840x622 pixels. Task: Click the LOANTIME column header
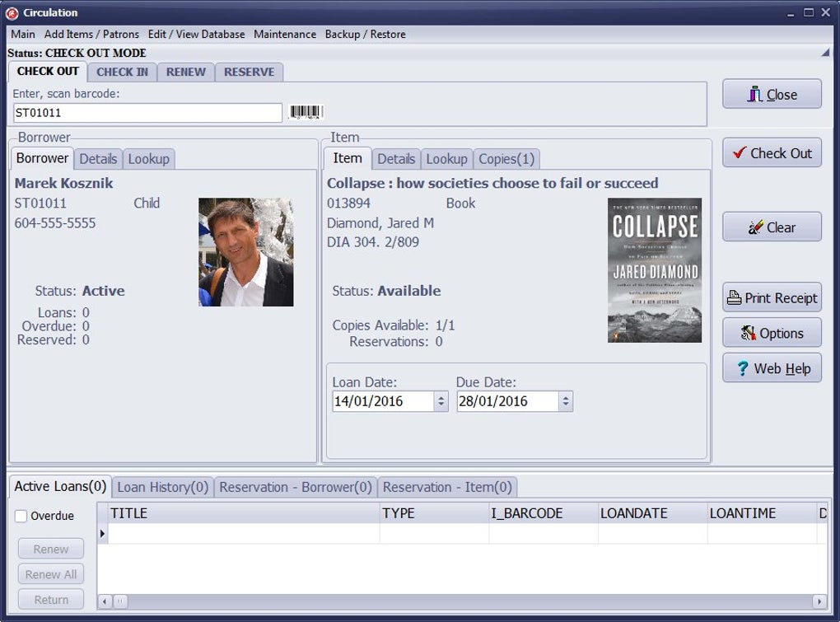pyautogui.click(x=763, y=513)
